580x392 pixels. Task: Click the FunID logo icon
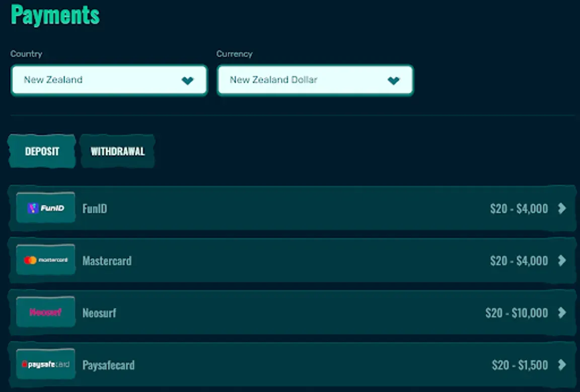pyautogui.click(x=45, y=208)
